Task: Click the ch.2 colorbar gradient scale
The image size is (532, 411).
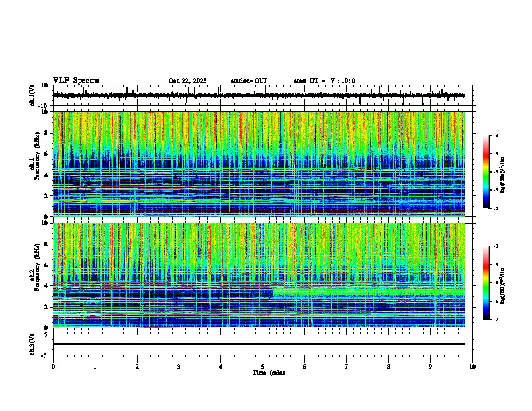Action: 486,283
